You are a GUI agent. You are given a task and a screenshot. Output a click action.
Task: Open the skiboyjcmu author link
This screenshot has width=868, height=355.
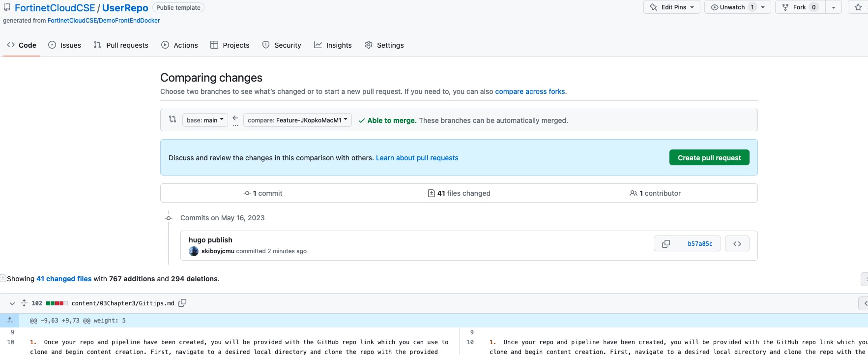[x=218, y=251]
